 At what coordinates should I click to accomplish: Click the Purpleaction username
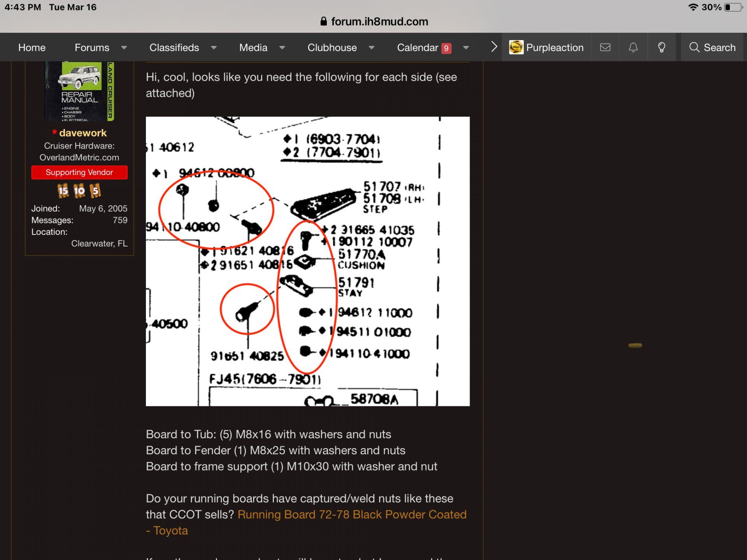coord(555,47)
